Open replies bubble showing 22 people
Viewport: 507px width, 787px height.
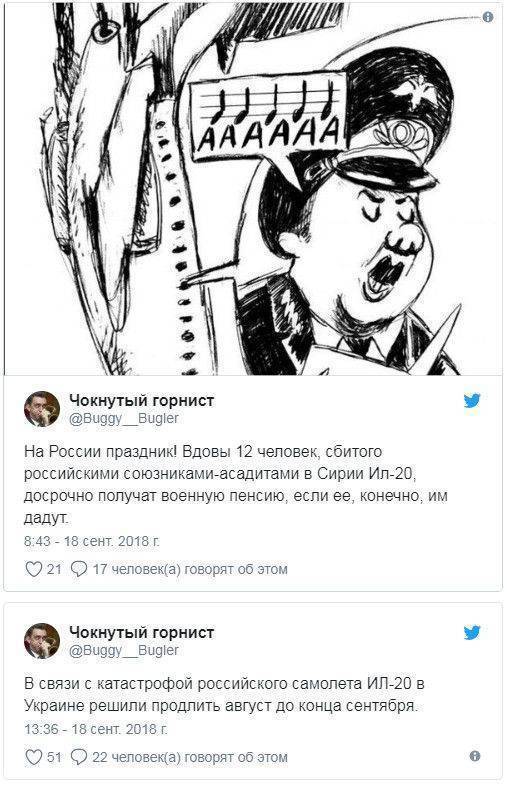click(79, 757)
